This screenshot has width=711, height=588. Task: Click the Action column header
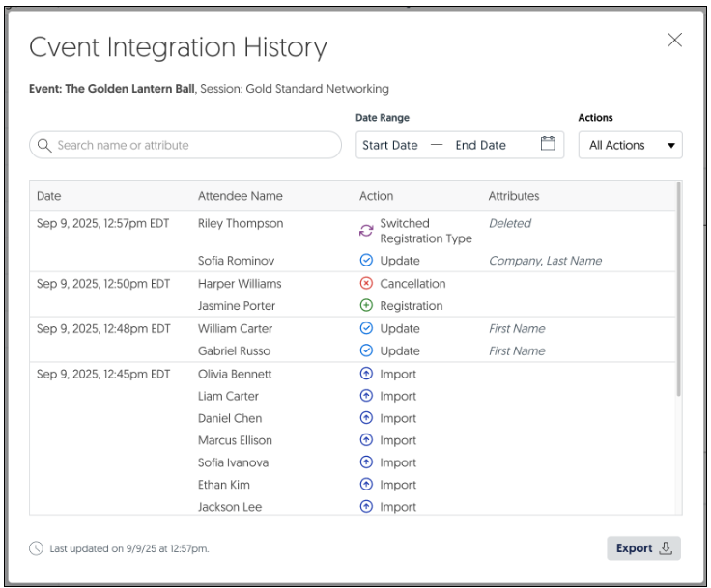click(376, 196)
